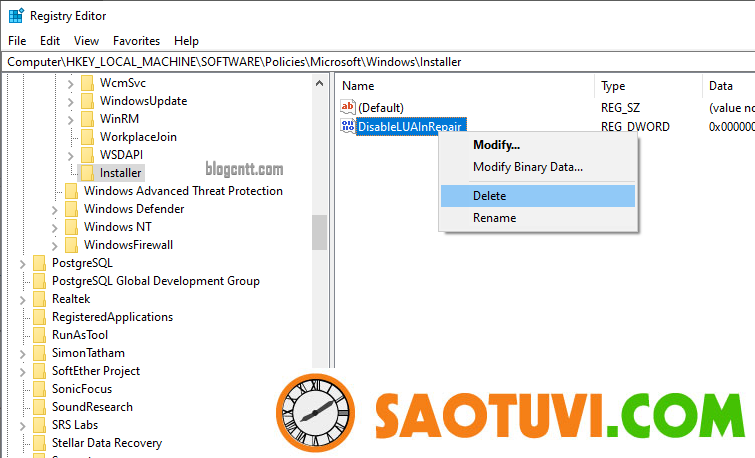This screenshot has height=458, width=755.
Task: Click the tree scrollbar up arrow
Action: [319, 83]
